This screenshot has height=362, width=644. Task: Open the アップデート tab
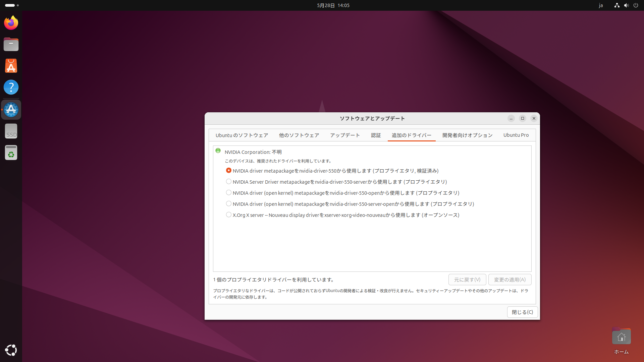345,135
